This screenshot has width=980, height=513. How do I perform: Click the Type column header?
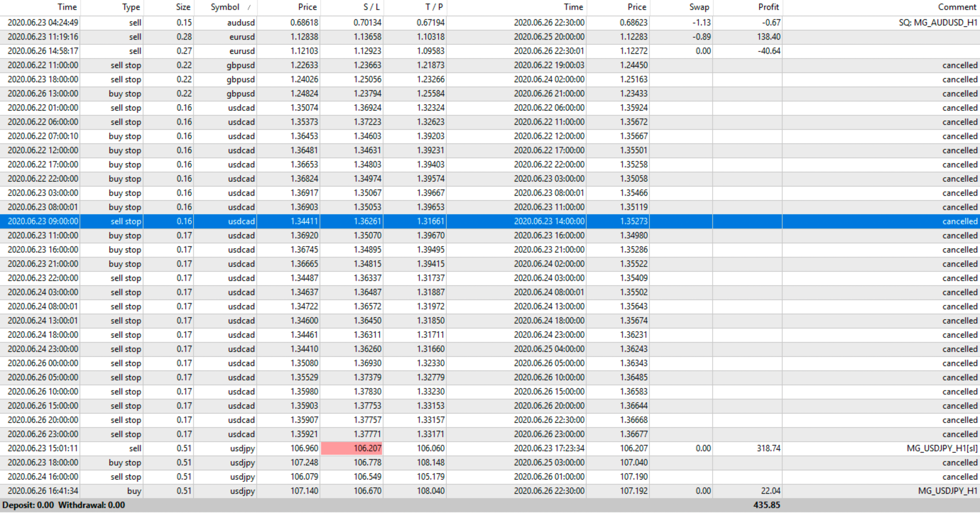click(x=131, y=7)
